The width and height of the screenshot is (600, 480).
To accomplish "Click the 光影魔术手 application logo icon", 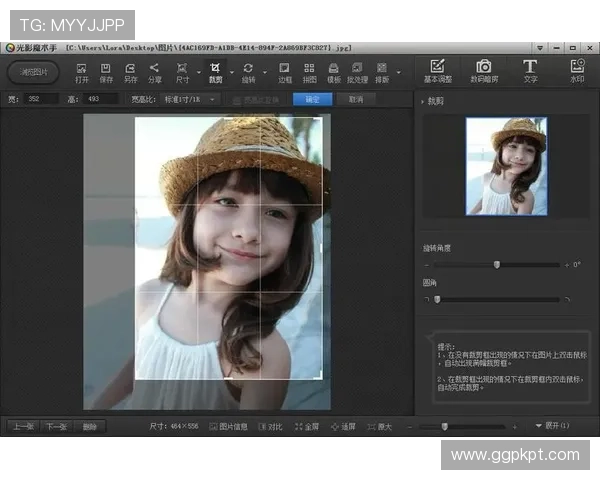I will pyautogui.click(x=10, y=48).
